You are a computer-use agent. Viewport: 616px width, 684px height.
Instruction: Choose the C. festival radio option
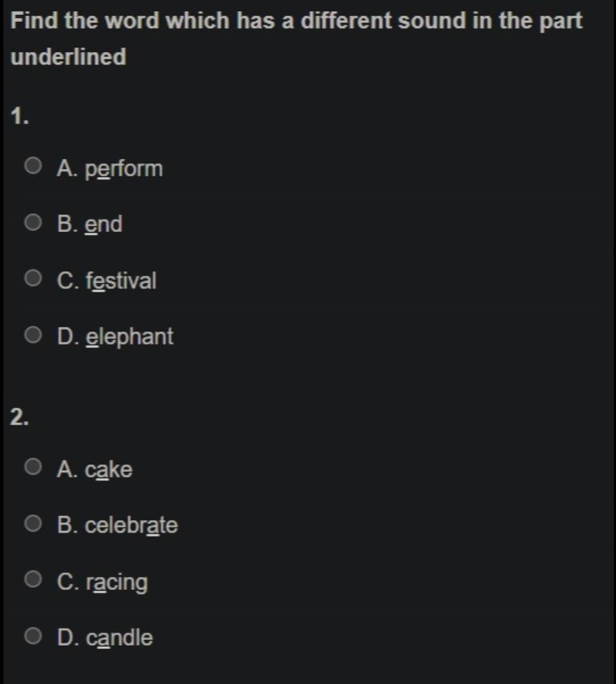pos(33,278)
